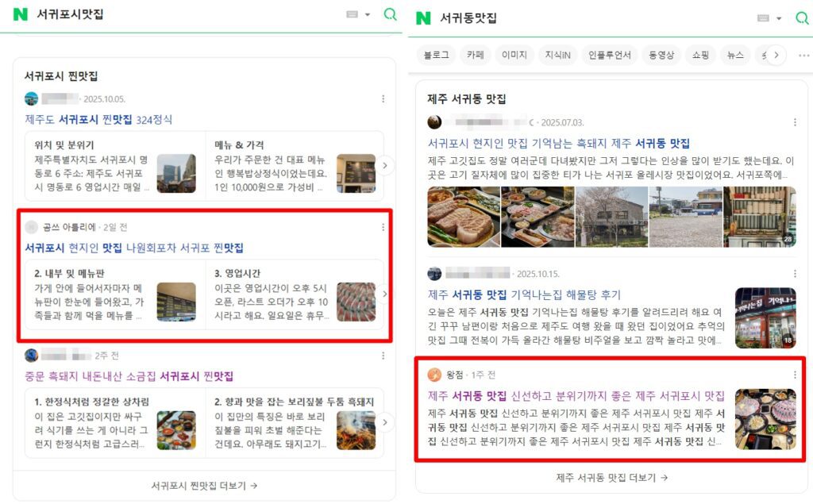Open the three-dot menu on the 나원회포차 post

point(383,227)
